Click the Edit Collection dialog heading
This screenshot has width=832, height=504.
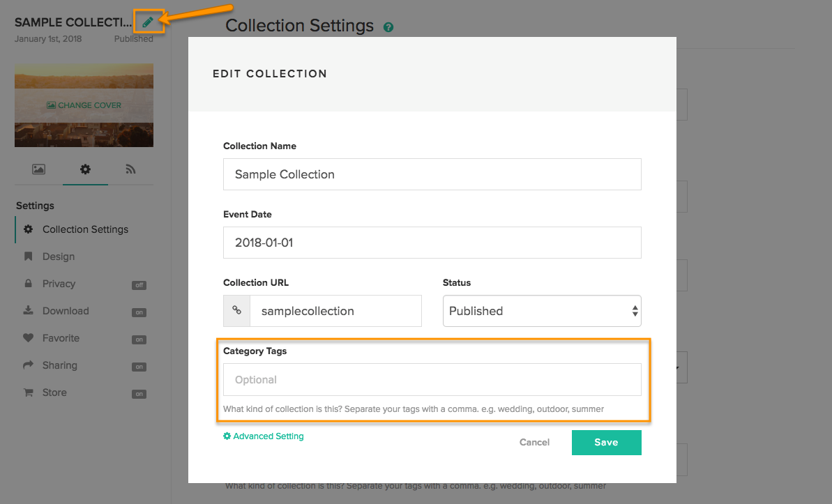(x=270, y=74)
